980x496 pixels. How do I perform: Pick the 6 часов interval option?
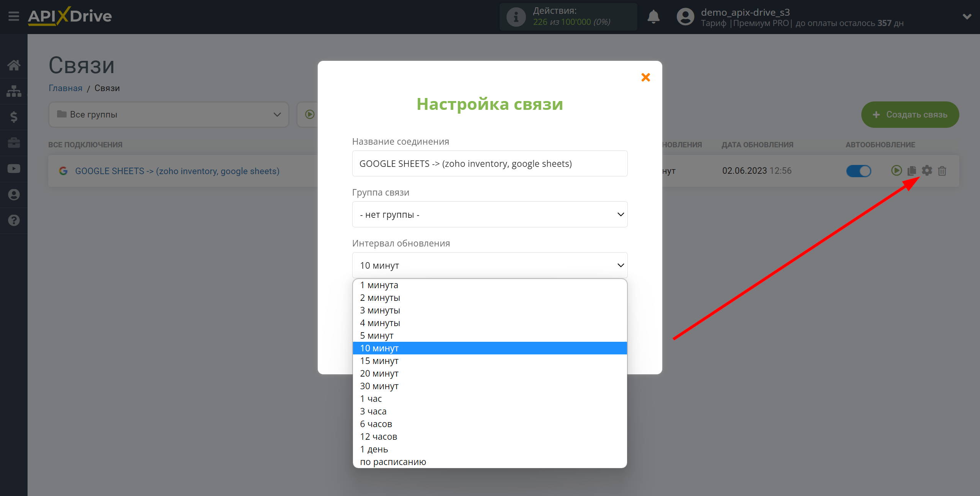[490, 424]
